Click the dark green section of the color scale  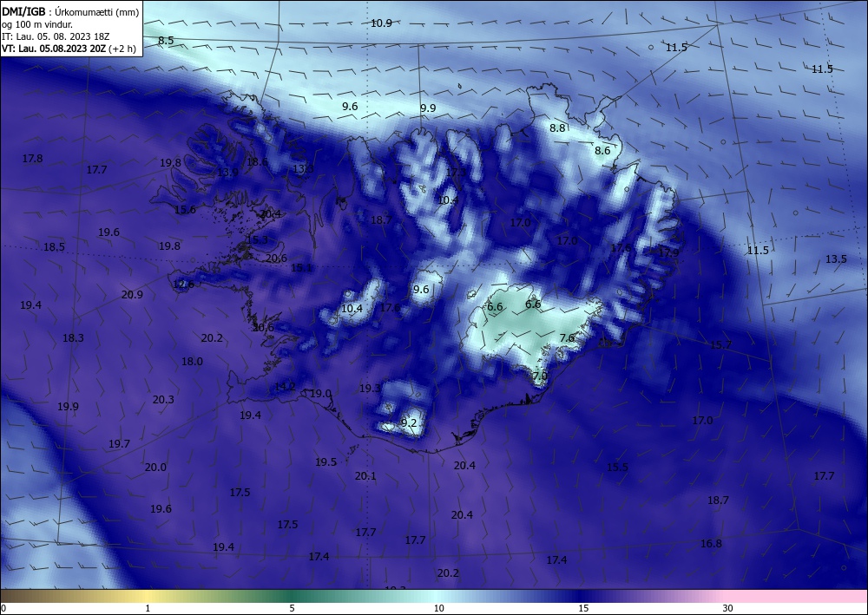click(x=293, y=596)
